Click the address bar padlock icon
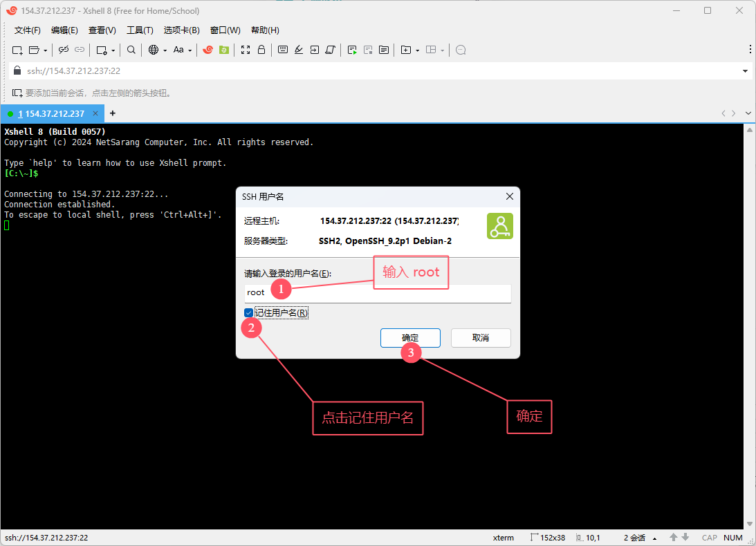This screenshot has height=546, width=756. coord(17,70)
